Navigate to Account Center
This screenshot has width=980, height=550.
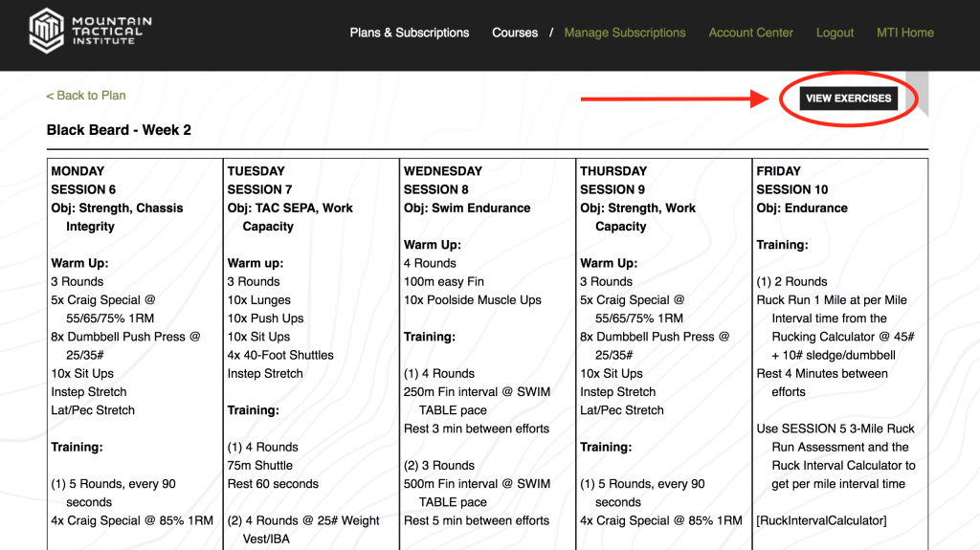tap(750, 33)
